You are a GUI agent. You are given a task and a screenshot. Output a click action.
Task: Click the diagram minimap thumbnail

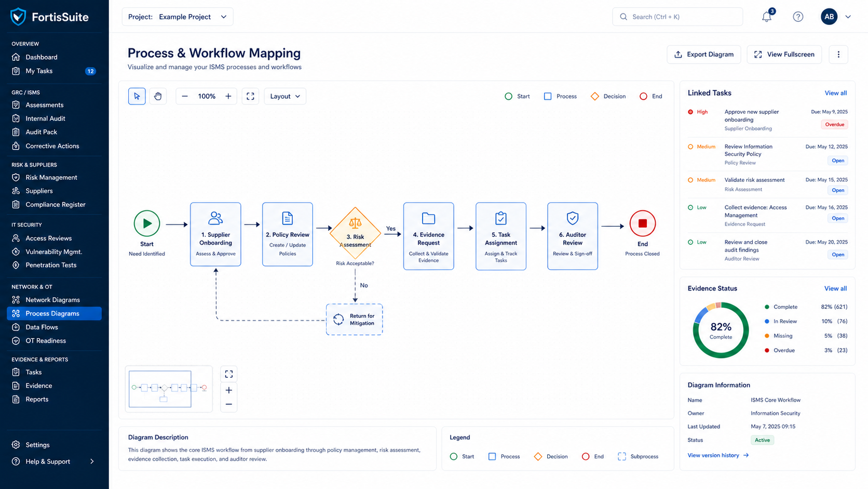pyautogui.click(x=169, y=389)
